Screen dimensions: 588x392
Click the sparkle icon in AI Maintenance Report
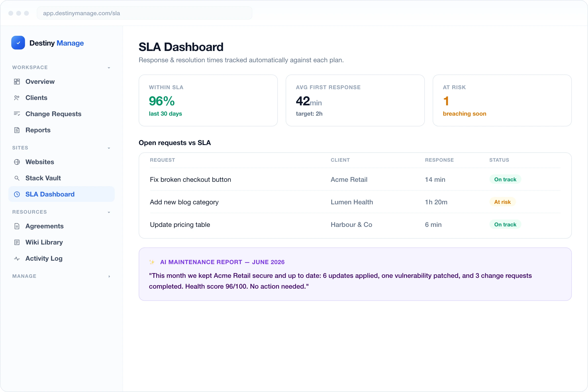tap(152, 262)
